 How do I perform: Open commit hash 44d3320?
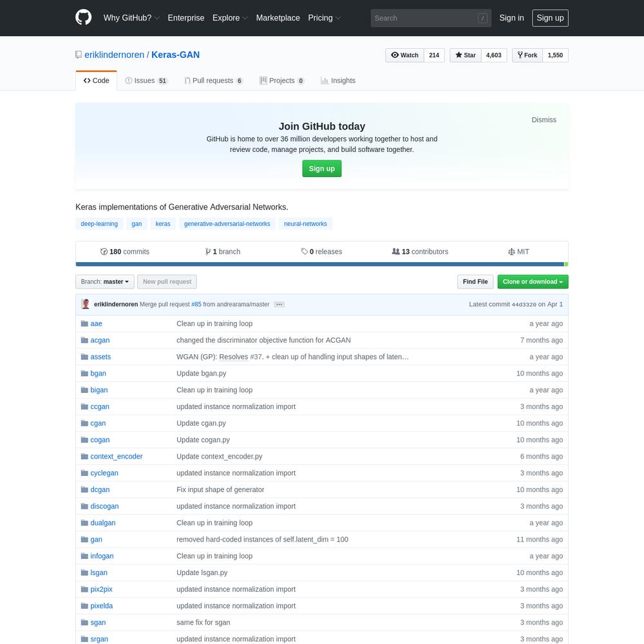click(524, 305)
